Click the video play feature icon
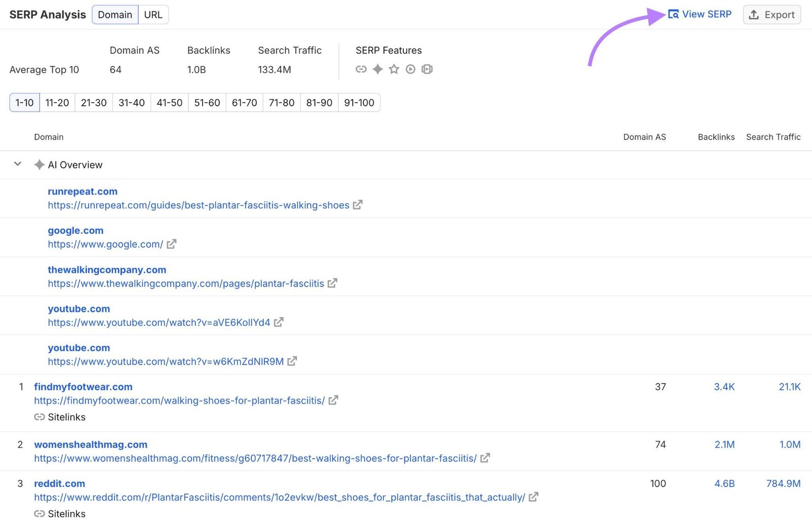 (x=411, y=69)
